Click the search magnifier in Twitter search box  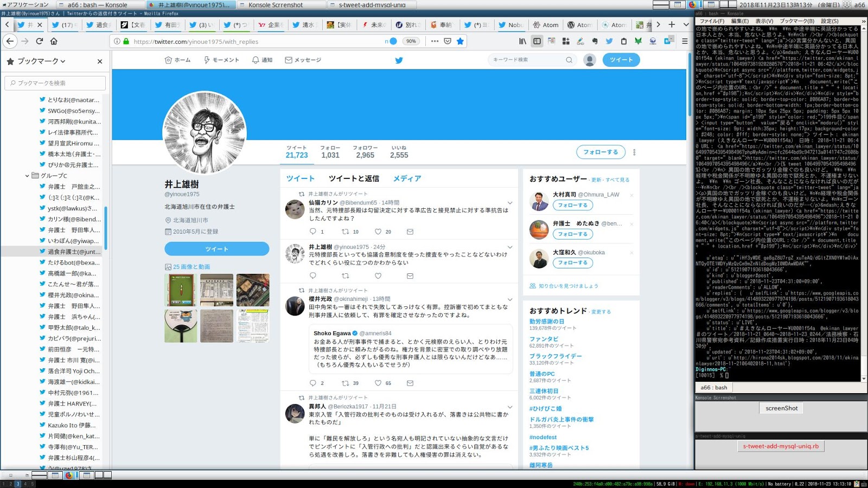coord(569,60)
